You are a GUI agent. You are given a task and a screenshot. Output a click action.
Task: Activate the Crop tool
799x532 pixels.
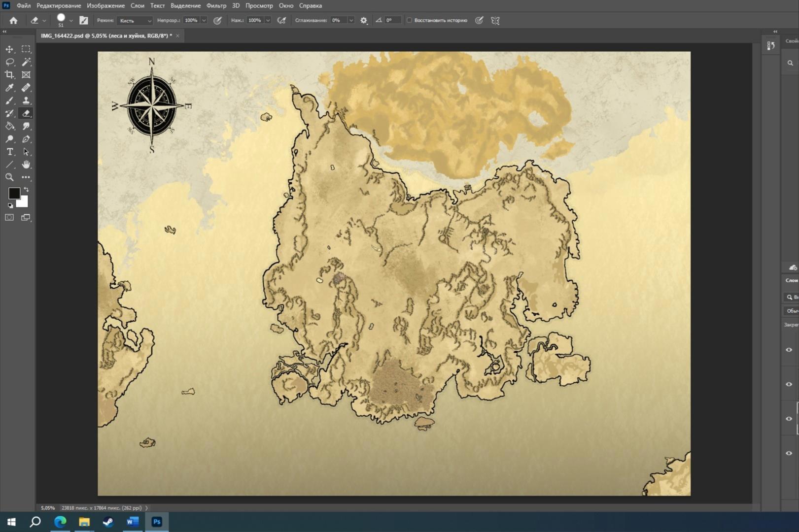pos(9,75)
